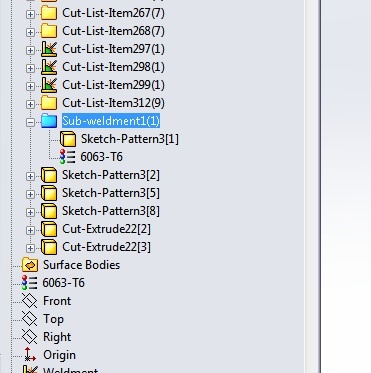
Task: Expand Cut-Extrude22[2] body
Action: pos(30,230)
